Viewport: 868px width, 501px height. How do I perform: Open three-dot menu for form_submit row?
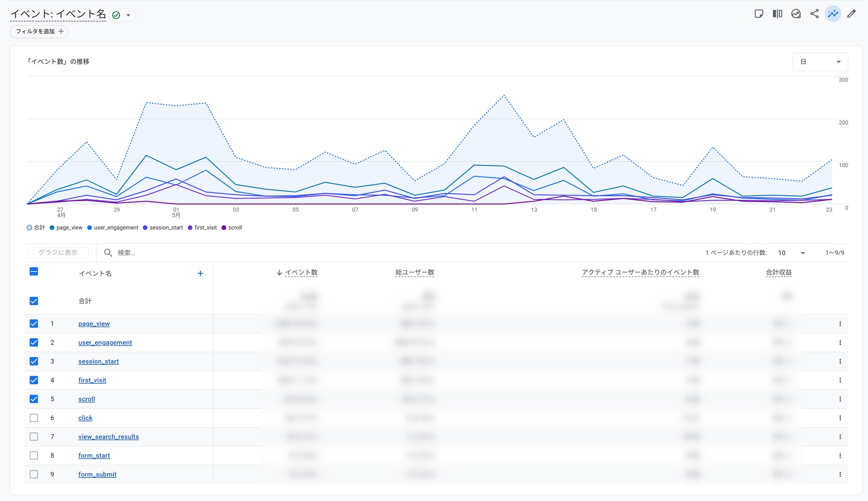click(x=840, y=474)
